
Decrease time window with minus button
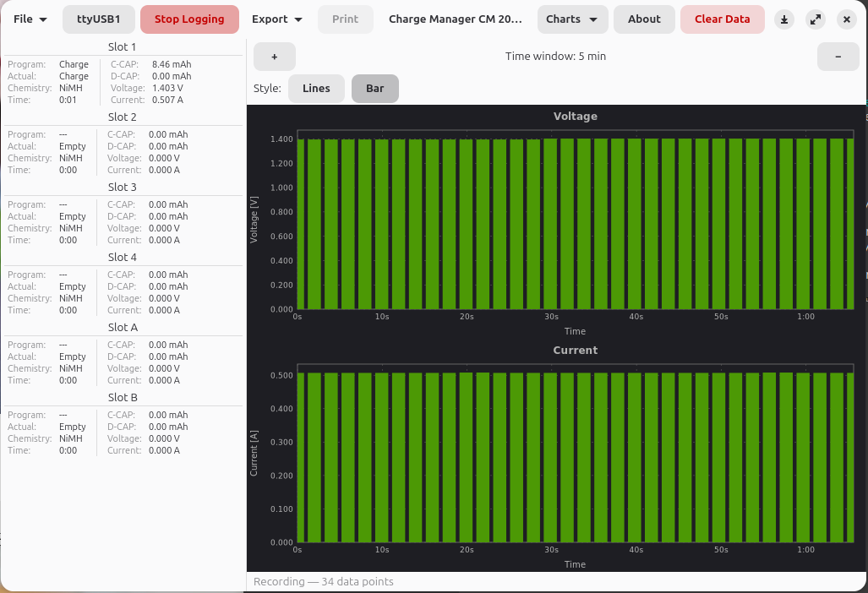(x=838, y=57)
